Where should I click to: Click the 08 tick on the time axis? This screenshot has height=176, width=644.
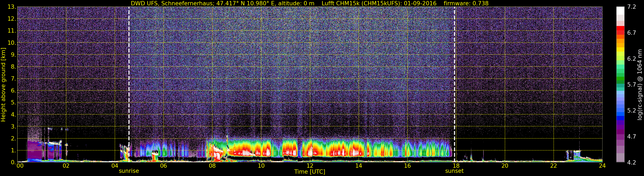tap(212, 166)
